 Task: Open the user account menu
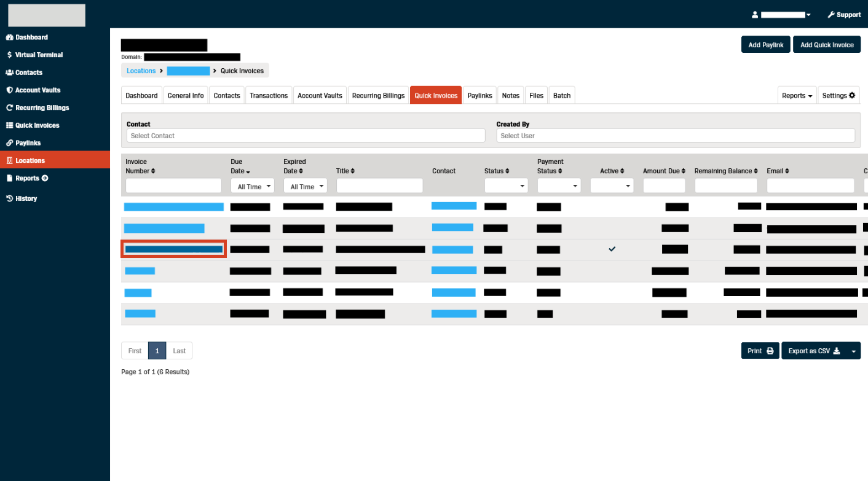[x=781, y=15]
